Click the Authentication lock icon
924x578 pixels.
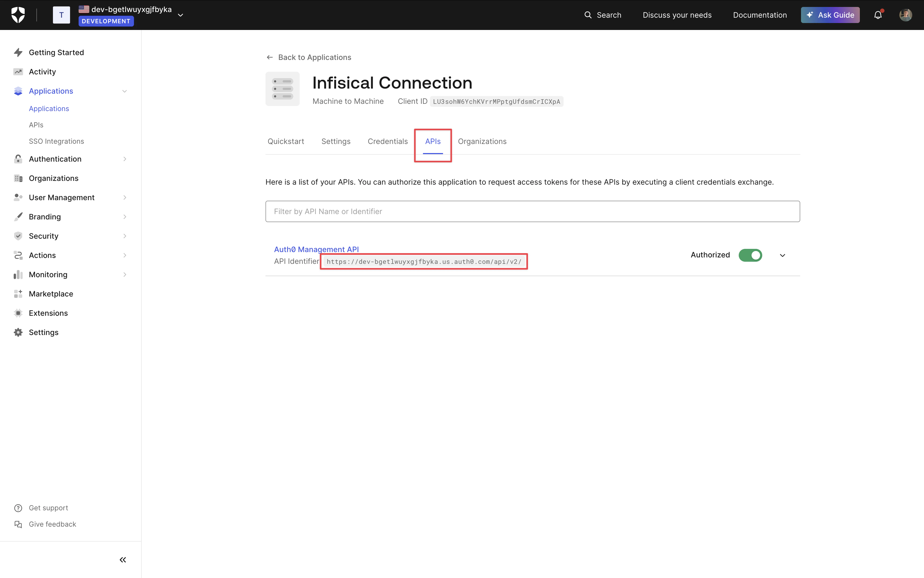pos(18,159)
